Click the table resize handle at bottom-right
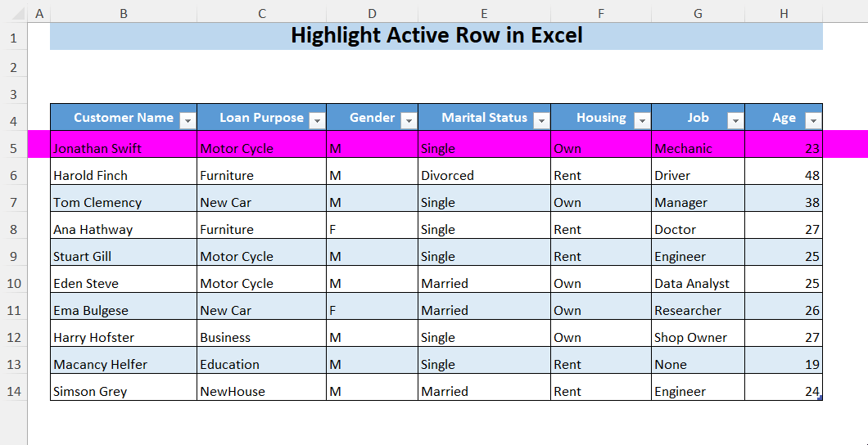Screen dimensions: 868x445 [819, 398]
